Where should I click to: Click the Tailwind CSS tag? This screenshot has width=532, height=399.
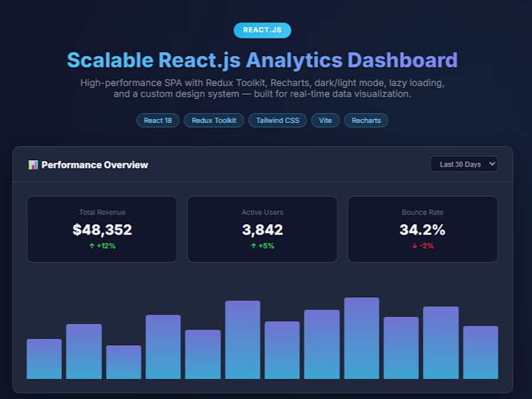(278, 121)
